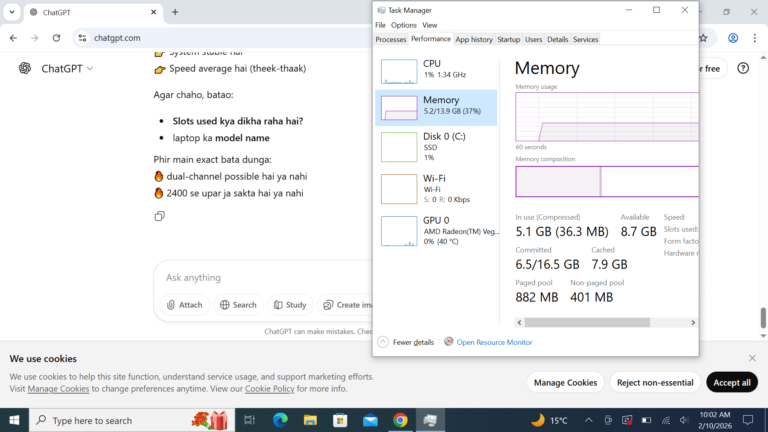Switch to the Details tab
The image size is (768, 432).
click(x=557, y=39)
